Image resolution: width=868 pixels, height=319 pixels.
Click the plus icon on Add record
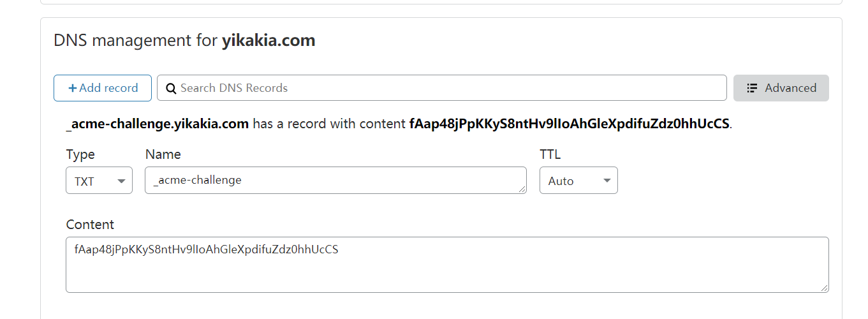pyautogui.click(x=73, y=88)
